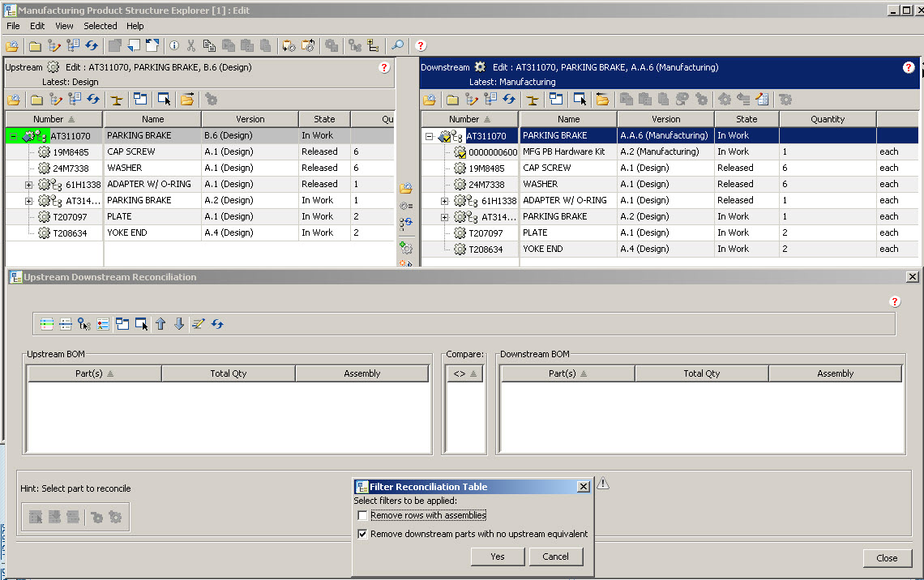
Task: Select Downstream row T208634 YOKE END
Action: point(670,249)
